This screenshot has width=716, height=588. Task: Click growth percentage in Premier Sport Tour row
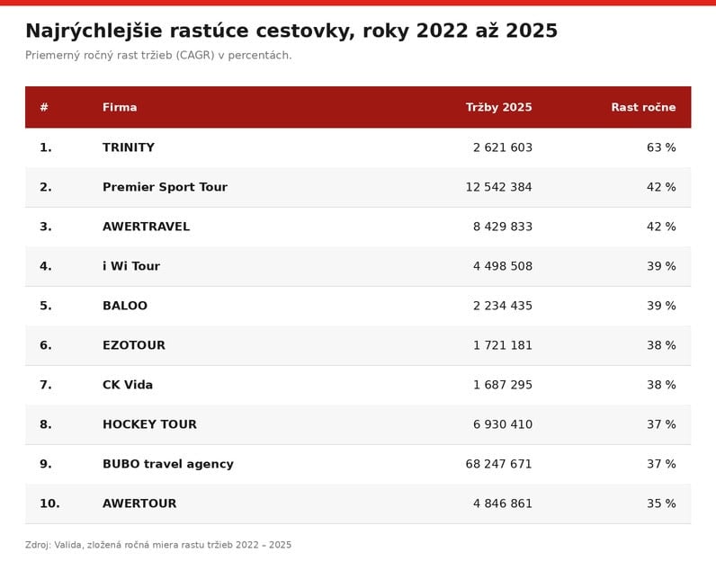(x=661, y=187)
